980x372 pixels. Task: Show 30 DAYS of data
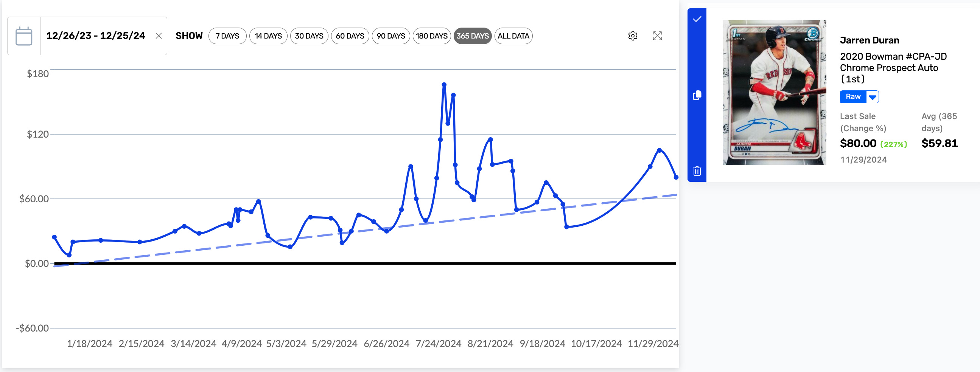309,36
